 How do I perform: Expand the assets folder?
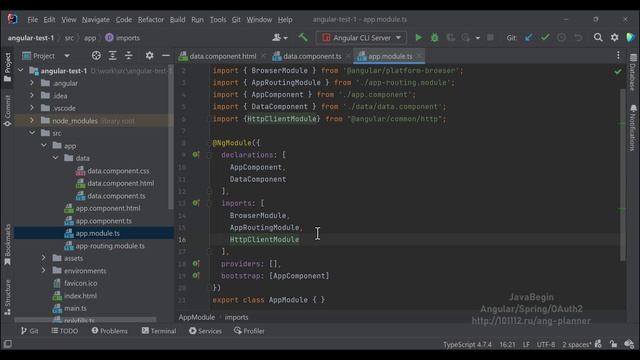point(44,258)
